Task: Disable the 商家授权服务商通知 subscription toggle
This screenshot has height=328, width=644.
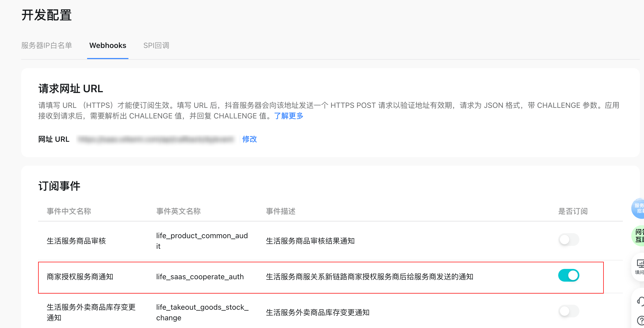Action: pos(569,276)
